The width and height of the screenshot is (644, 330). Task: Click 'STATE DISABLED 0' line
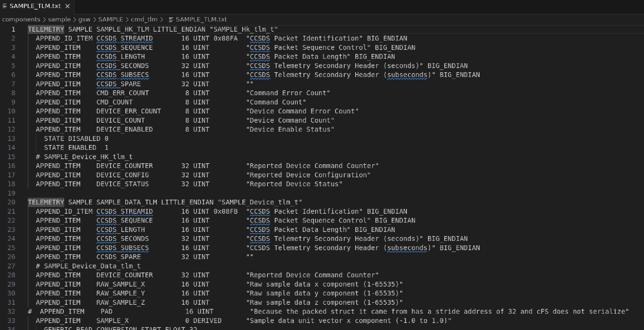click(76, 139)
